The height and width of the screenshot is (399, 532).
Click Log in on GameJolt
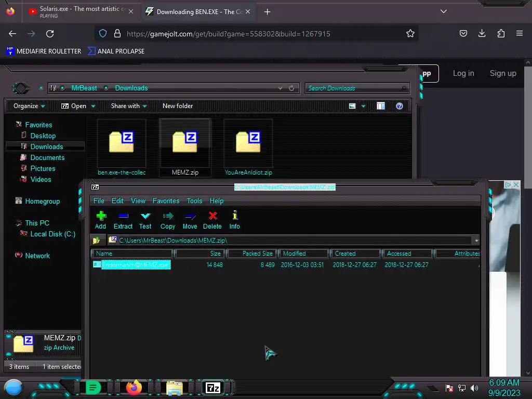pos(463,73)
